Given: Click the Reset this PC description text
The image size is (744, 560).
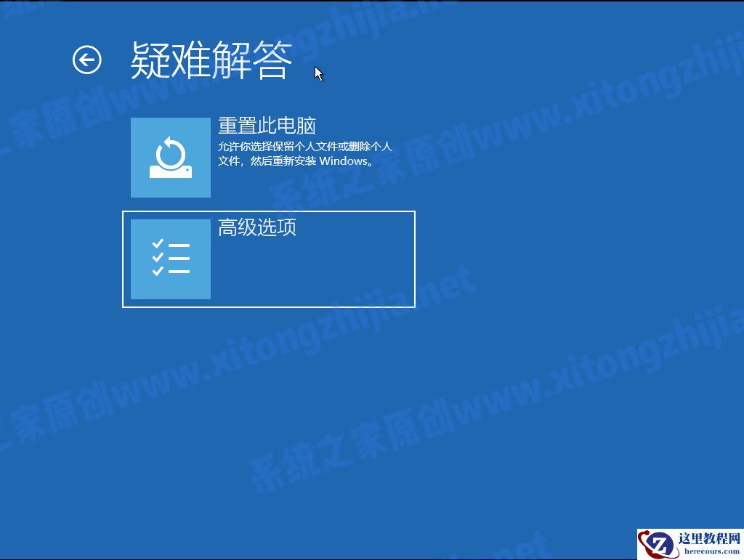Looking at the screenshot, I should click(x=304, y=153).
